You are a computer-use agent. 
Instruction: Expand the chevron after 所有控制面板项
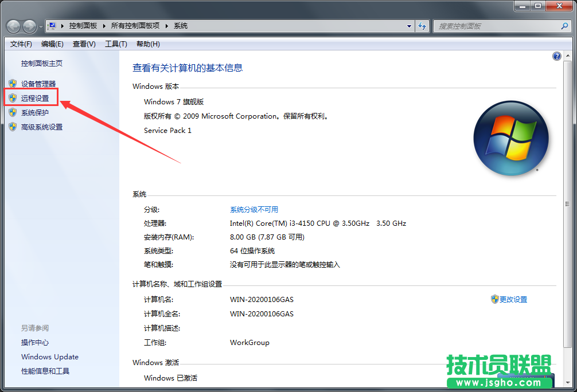[x=165, y=26]
